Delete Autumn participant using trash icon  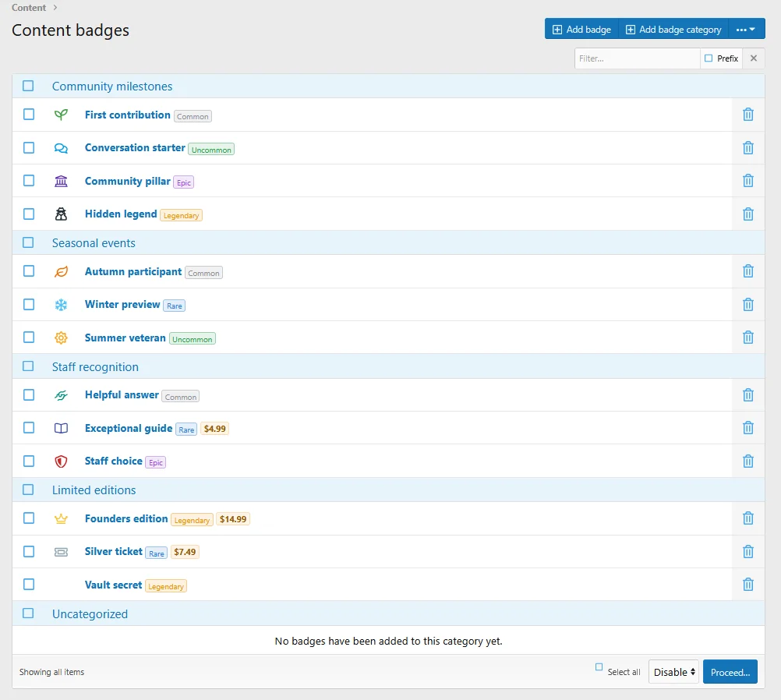[x=747, y=271]
